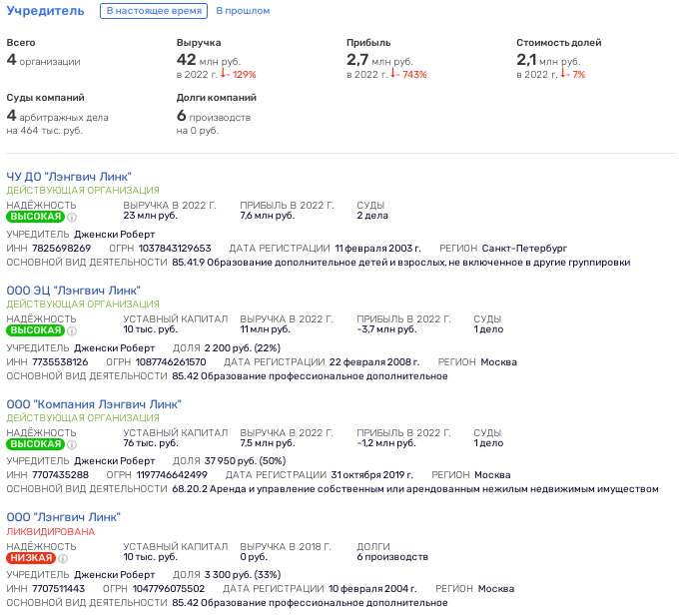Open ООО "Компания Лэнгвич Линк" page
This screenshot has height=616, width=679.
click(x=94, y=404)
